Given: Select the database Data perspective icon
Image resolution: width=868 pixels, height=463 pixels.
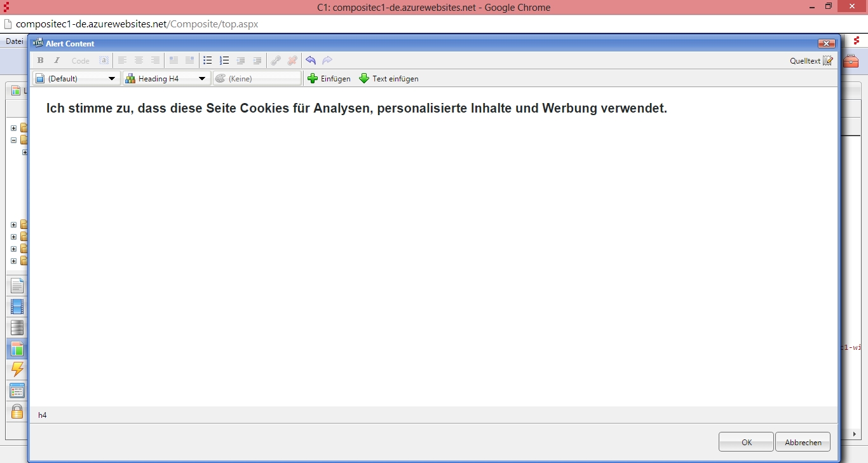Looking at the screenshot, I should coord(17,328).
